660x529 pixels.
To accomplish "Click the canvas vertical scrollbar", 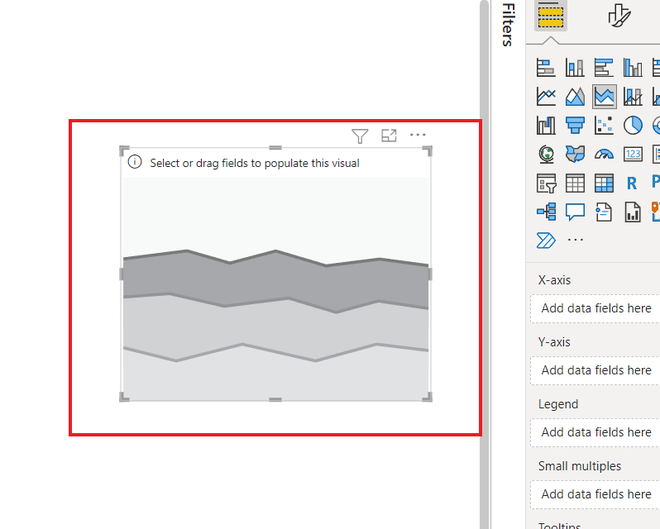I will click(x=484, y=264).
